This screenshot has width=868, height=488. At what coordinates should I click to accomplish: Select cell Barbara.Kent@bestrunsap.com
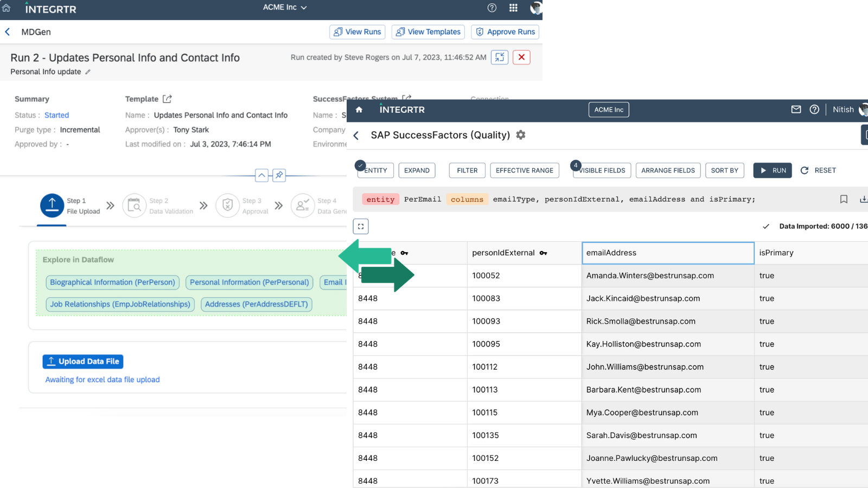click(x=668, y=390)
